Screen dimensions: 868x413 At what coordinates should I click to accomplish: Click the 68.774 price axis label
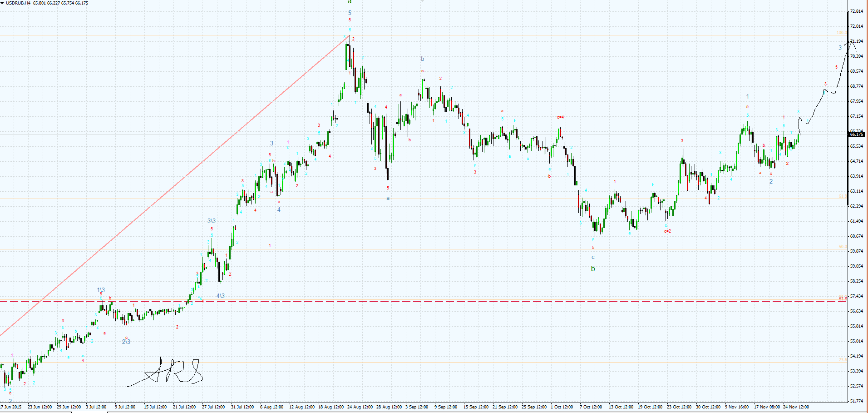857,86
